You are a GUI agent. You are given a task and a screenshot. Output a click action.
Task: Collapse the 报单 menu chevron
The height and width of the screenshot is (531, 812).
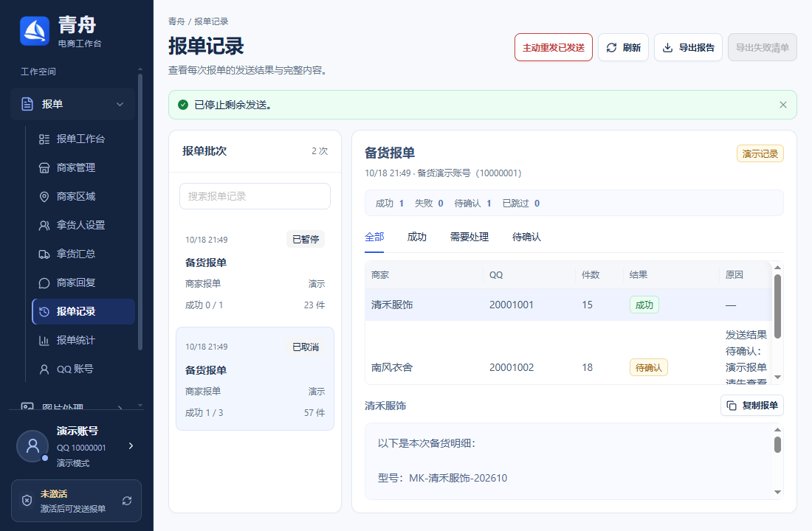pos(120,104)
